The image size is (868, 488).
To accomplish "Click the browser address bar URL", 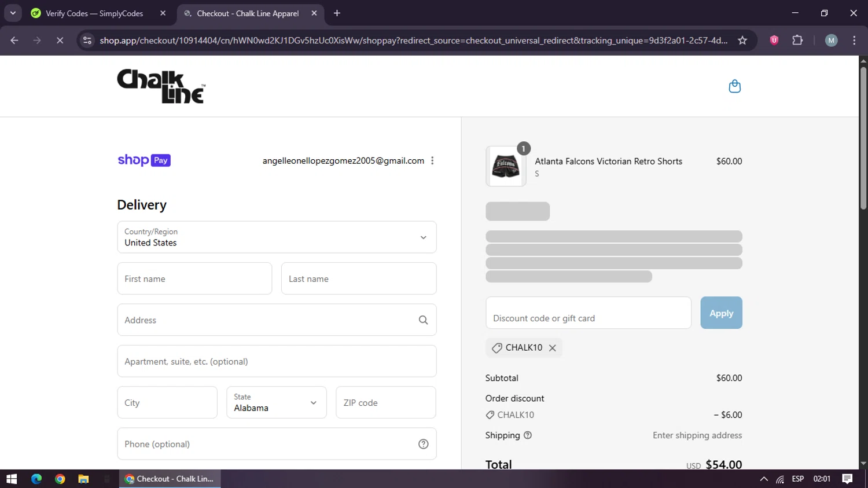I will tap(413, 41).
